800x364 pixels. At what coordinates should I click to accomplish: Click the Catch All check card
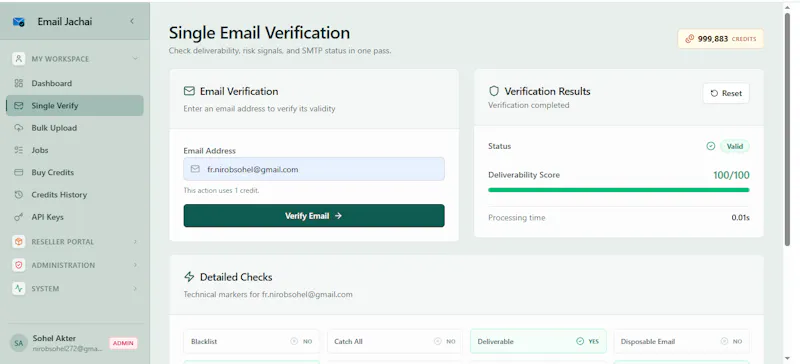[x=395, y=342]
